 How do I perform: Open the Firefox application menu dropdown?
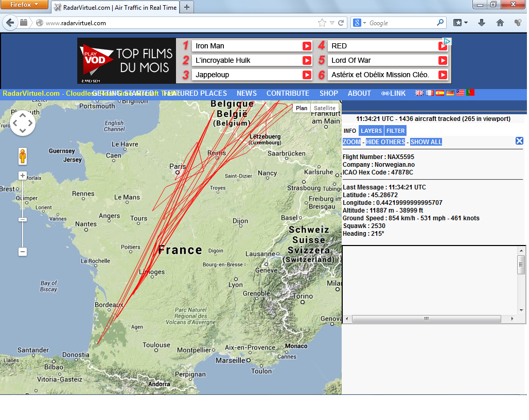[25, 5]
